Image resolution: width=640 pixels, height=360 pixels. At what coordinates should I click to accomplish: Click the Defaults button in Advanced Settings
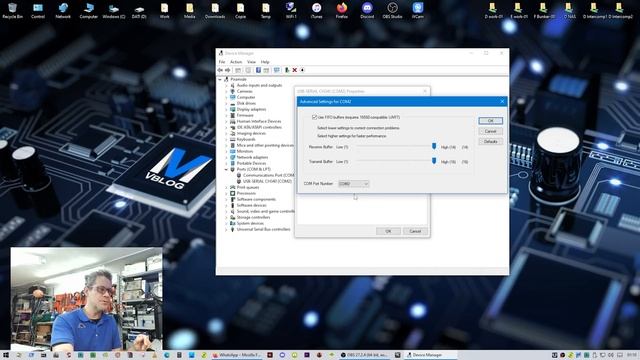(490, 141)
